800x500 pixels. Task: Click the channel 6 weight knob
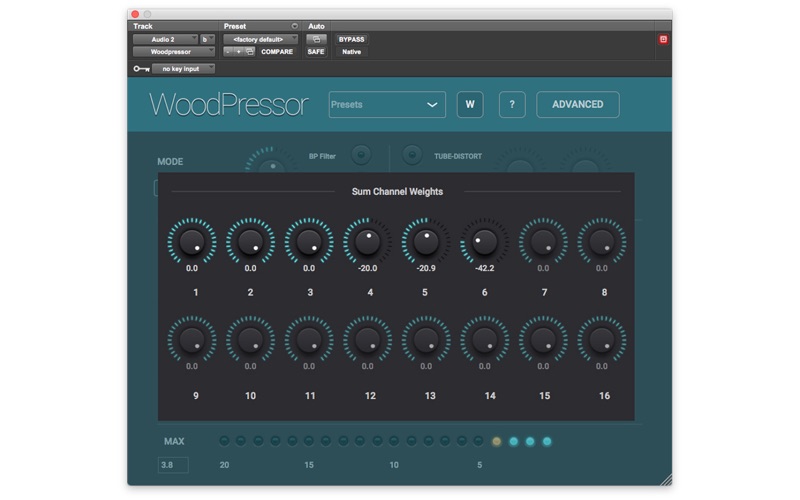(484, 241)
